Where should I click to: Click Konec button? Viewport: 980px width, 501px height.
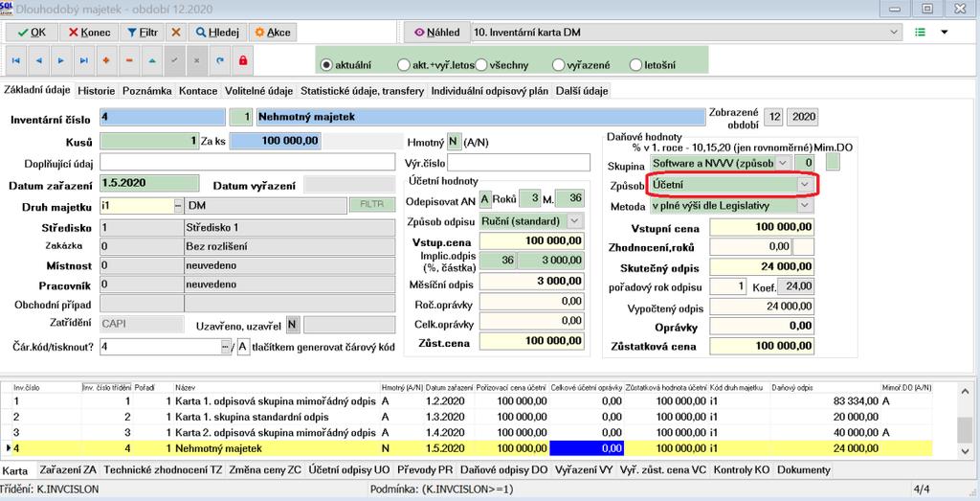click(x=89, y=33)
